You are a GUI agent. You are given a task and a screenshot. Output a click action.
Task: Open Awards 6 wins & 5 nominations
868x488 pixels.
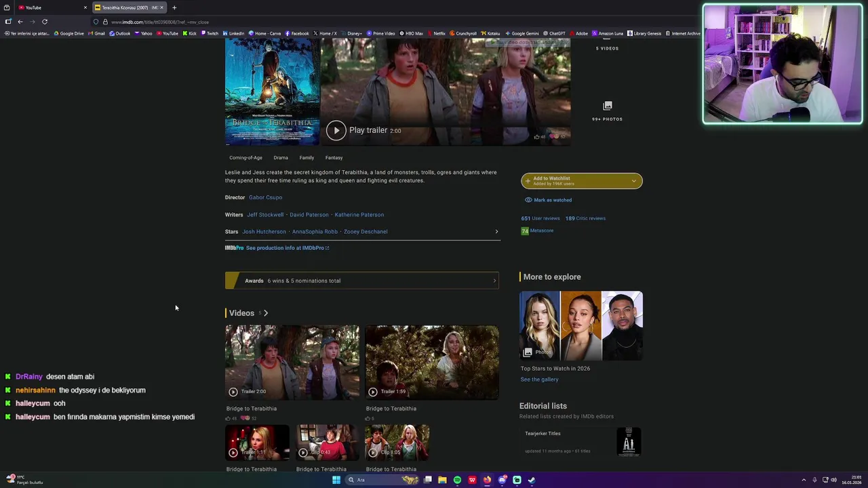362,281
